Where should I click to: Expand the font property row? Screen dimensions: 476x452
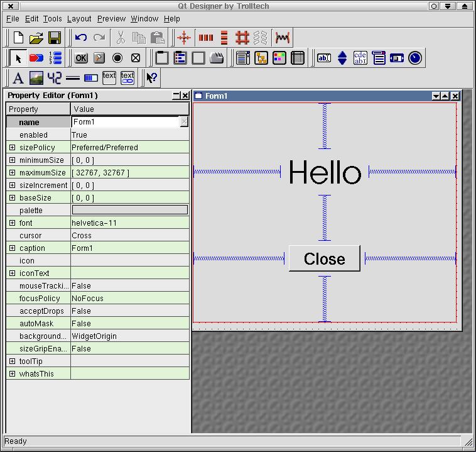tap(12, 223)
